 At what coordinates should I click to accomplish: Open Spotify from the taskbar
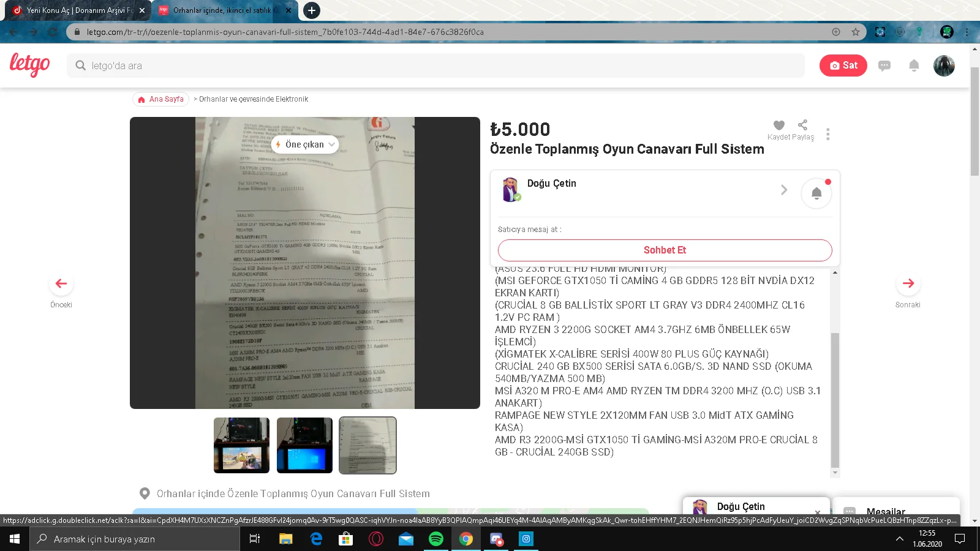(436, 539)
